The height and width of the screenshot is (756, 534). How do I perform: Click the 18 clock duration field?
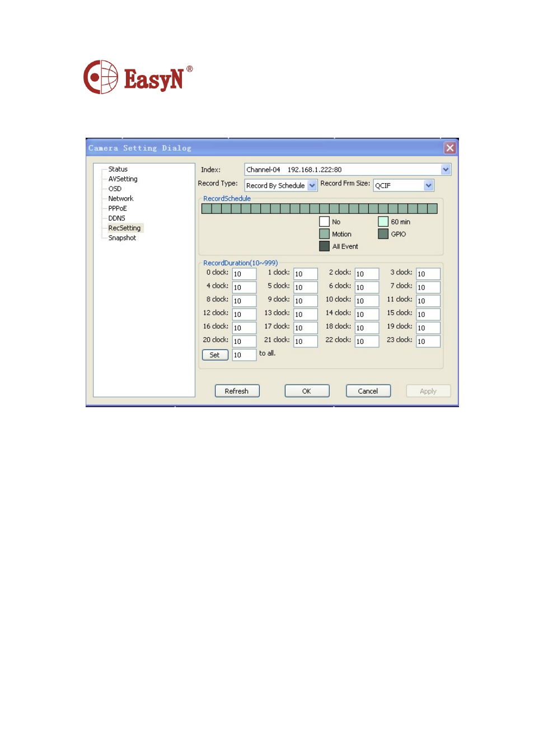click(367, 328)
